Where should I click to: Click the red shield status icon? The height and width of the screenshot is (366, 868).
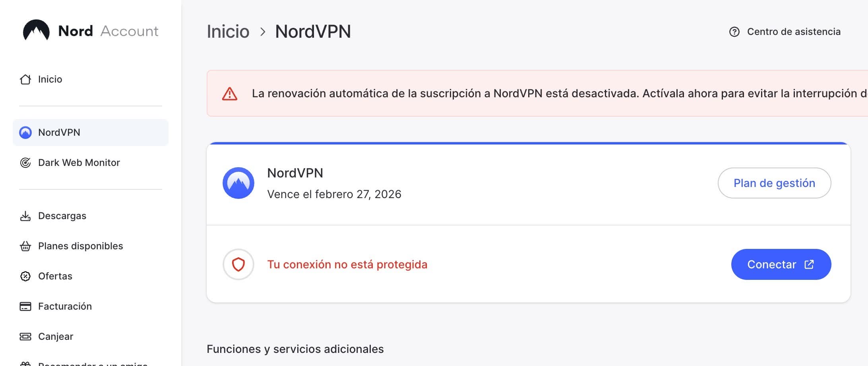tap(238, 264)
